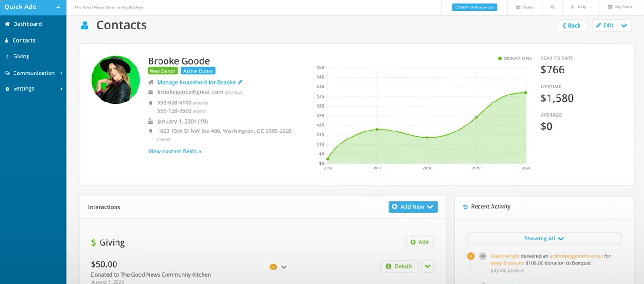Click the Dashboard home icon
Screen dimensions: 644x284
click(7, 24)
